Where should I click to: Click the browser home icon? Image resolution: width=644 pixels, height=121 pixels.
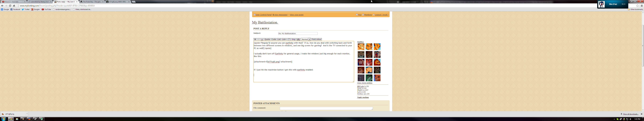[14, 6]
